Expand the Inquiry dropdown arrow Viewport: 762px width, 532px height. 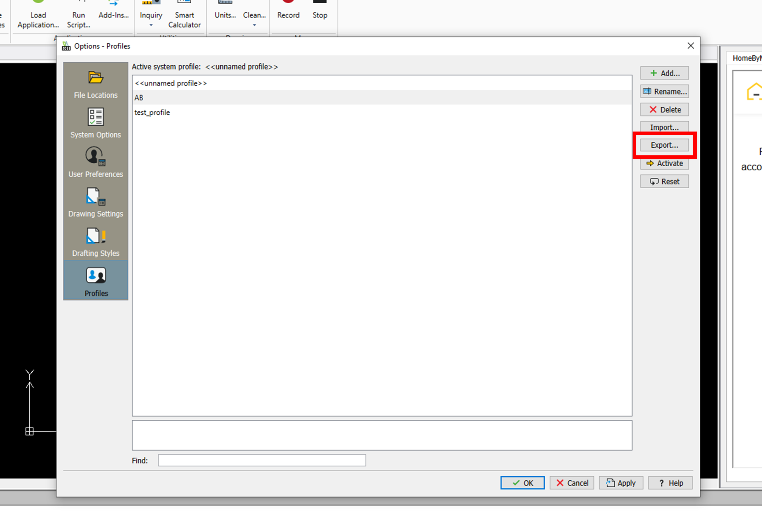pyautogui.click(x=151, y=25)
